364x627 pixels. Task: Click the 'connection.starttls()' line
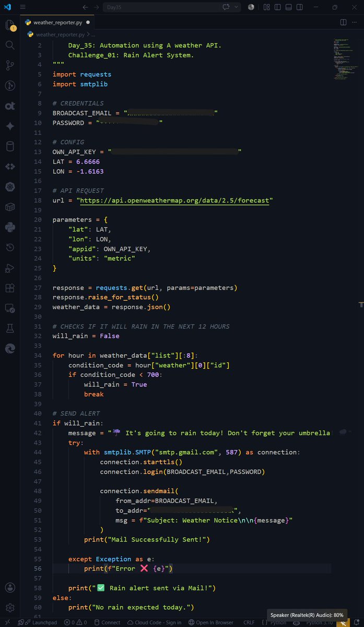[x=141, y=462]
